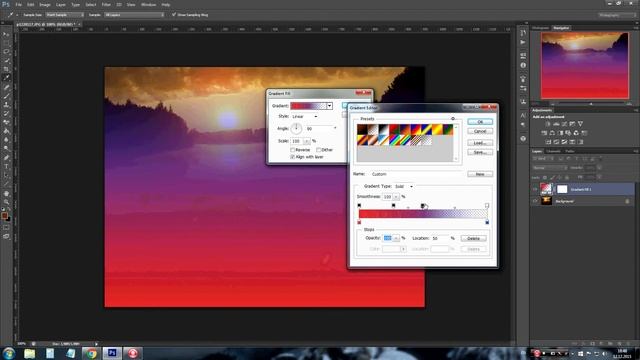Open Gradient Type dropdown set to Solid
Screen dimensions: 640x360
404,187
